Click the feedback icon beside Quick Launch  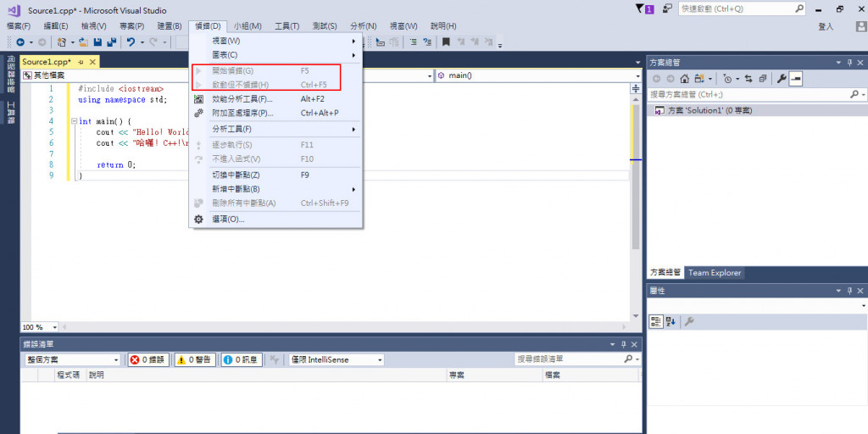tap(668, 8)
